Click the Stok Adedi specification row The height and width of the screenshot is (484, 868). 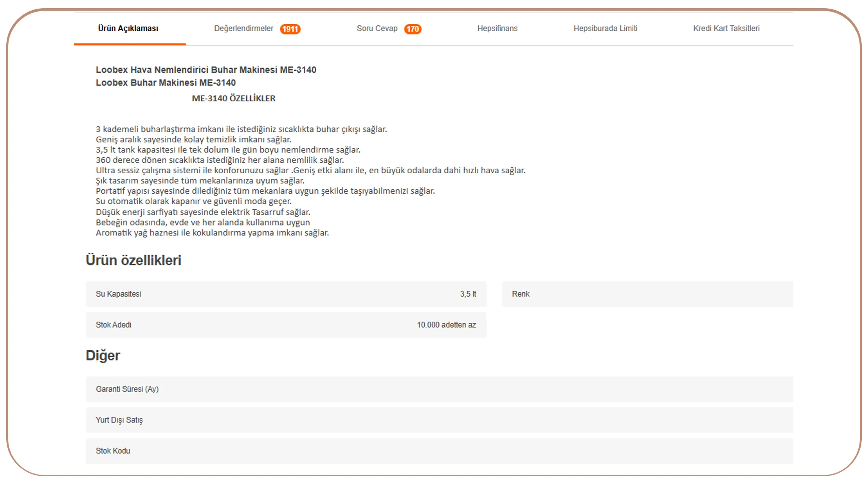coord(286,325)
